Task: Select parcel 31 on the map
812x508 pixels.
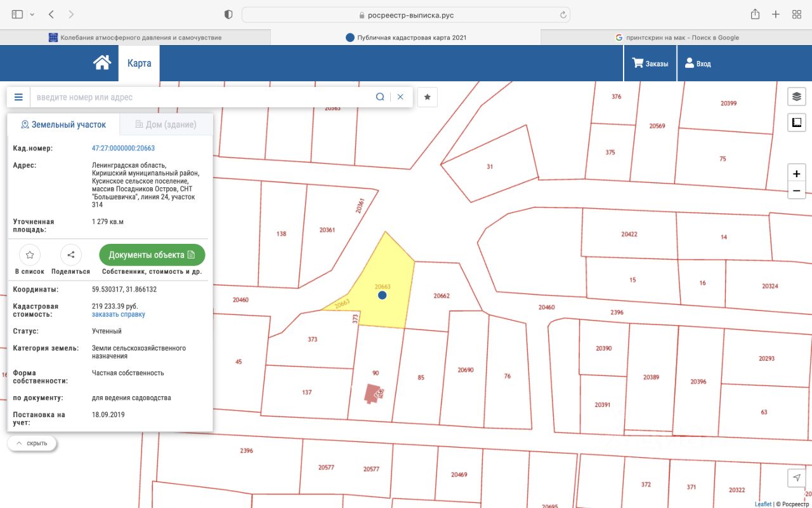Action: (490, 166)
